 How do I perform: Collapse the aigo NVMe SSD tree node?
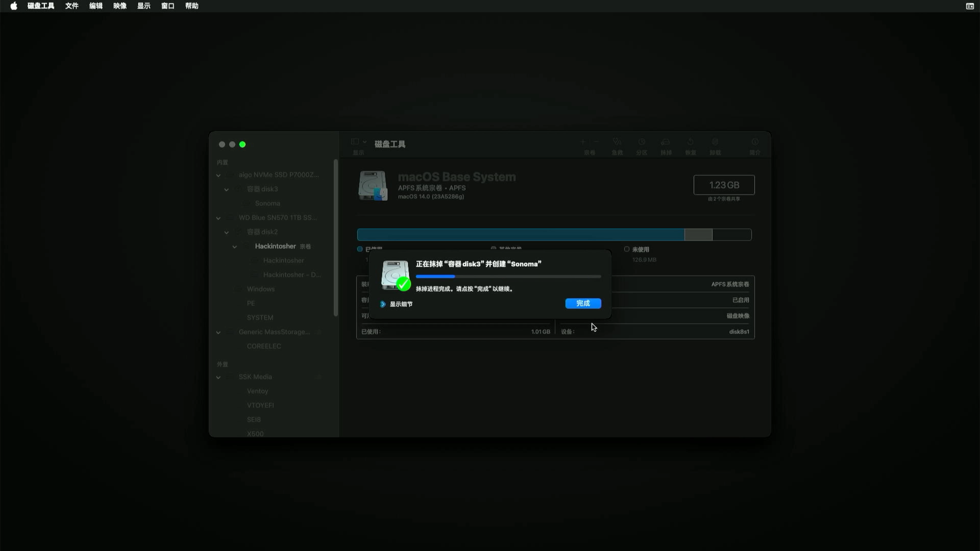pos(218,175)
